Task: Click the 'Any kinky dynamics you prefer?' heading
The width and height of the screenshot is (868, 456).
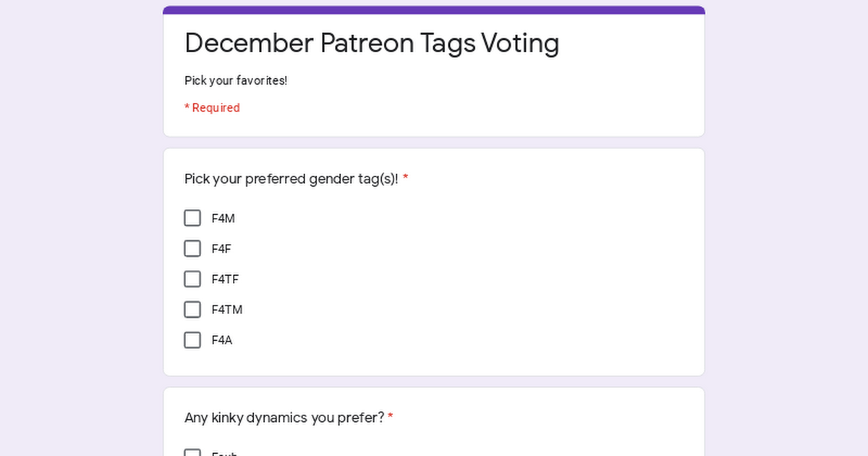Action: 284,418
